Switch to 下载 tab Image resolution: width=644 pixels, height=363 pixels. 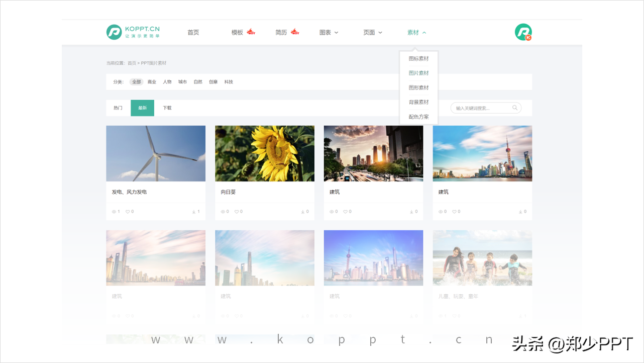[x=167, y=108]
